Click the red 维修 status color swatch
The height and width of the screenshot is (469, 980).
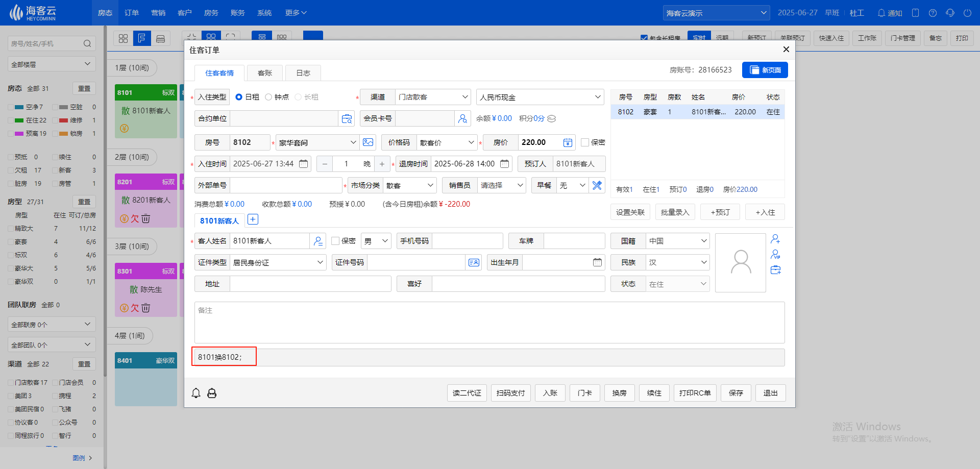[x=64, y=120]
